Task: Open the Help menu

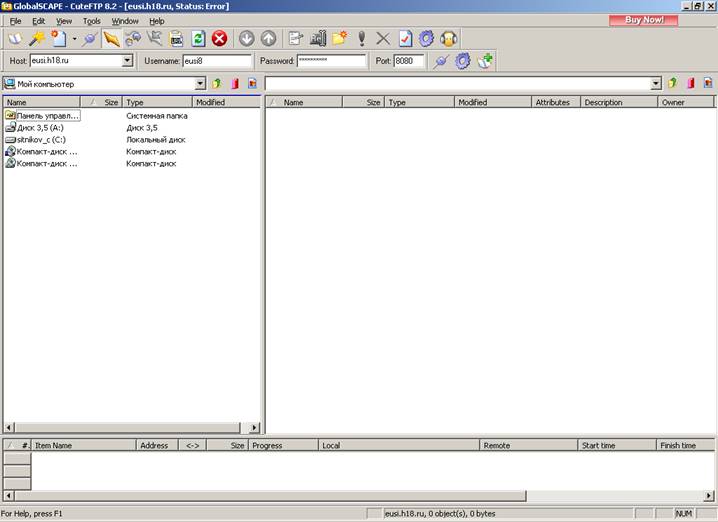Action: [157, 21]
